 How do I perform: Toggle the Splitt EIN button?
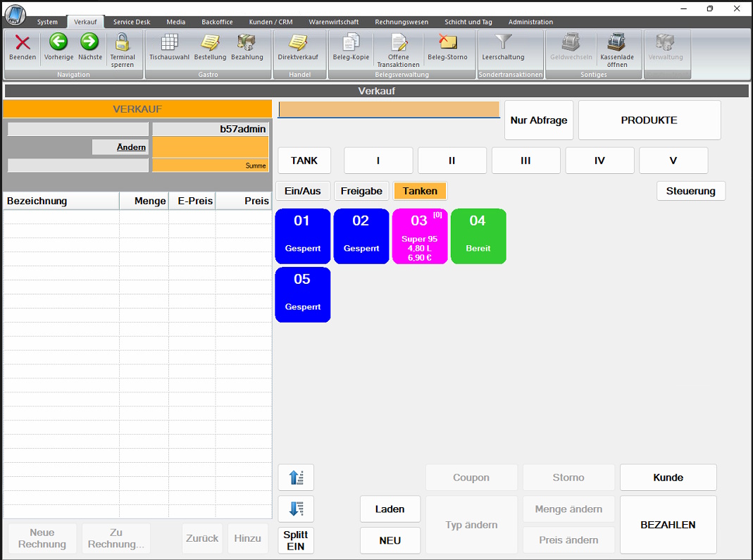[x=296, y=540]
